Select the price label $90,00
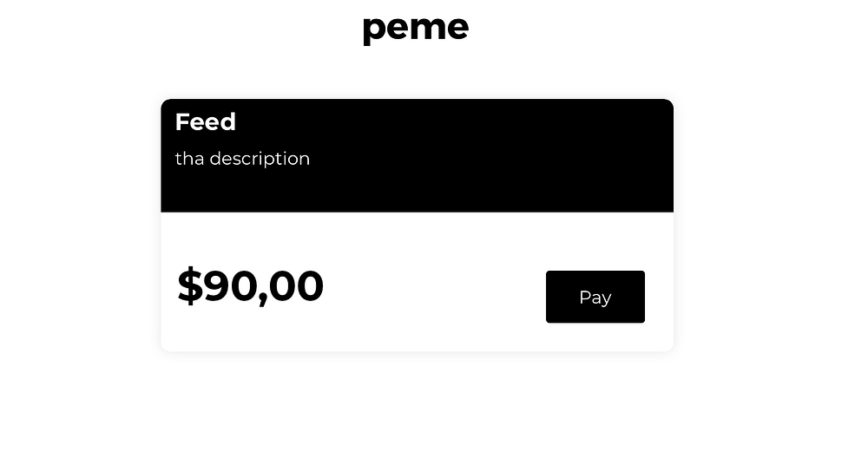The image size is (868, 465). point(250,286)
